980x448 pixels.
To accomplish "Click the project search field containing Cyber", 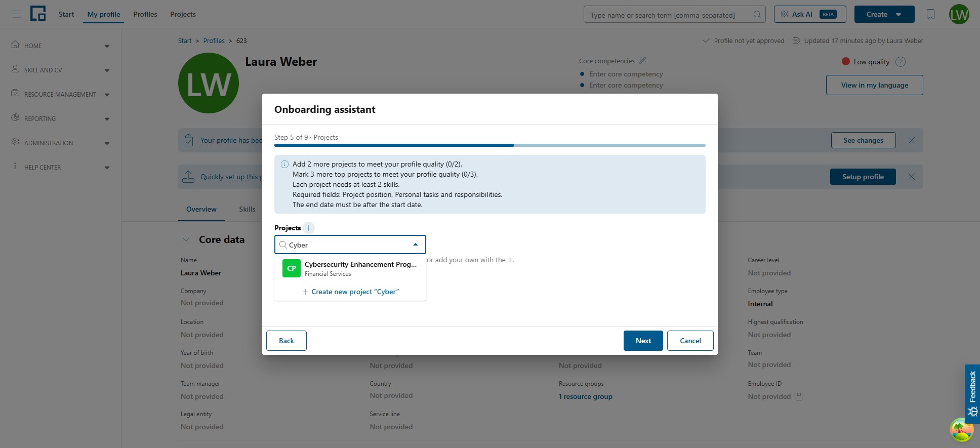I will point(350,245).
